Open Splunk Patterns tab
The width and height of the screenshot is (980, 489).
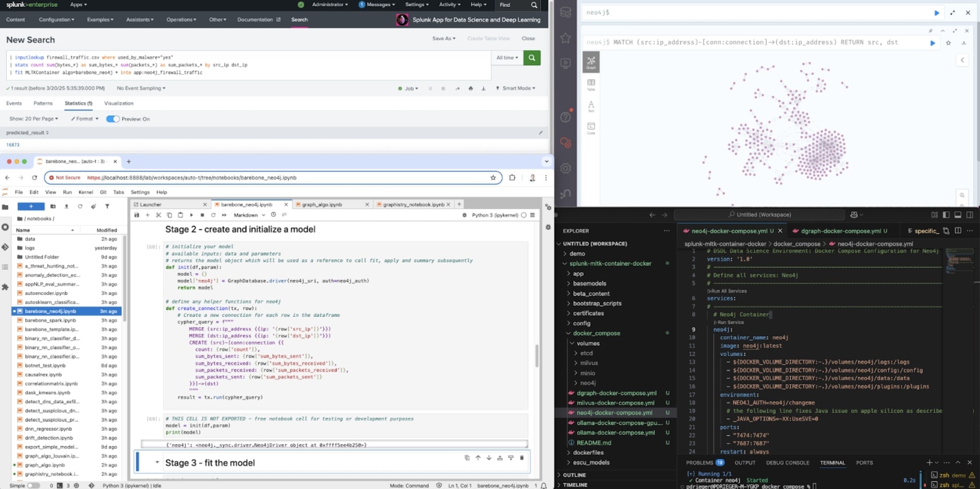43,103
